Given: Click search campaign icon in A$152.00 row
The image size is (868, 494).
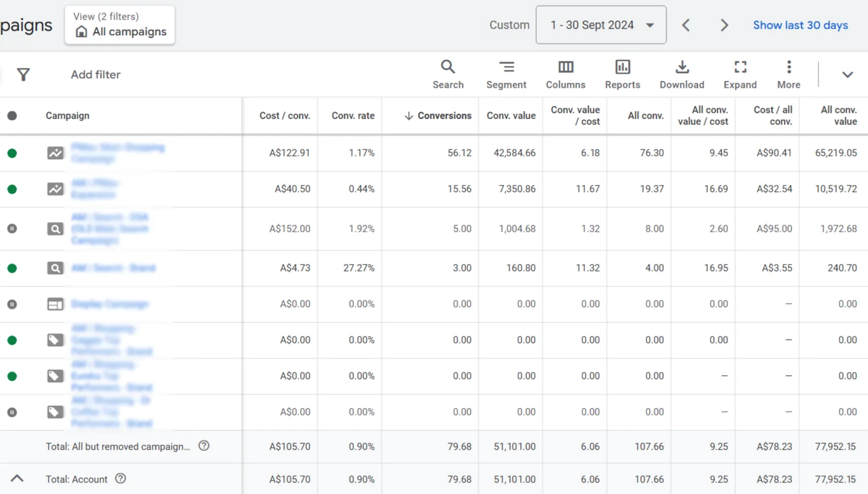Looking at the screenshot, I should [55, 229].
